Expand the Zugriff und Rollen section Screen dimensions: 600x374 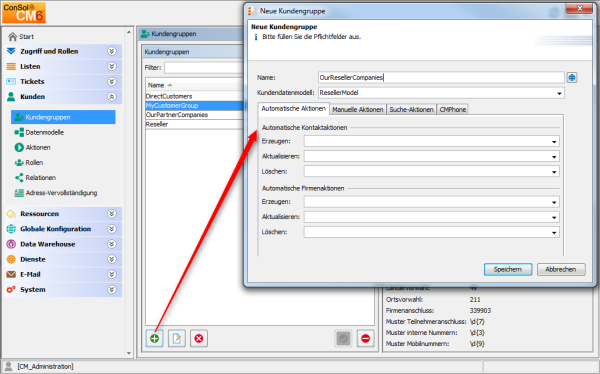(112, 51)
